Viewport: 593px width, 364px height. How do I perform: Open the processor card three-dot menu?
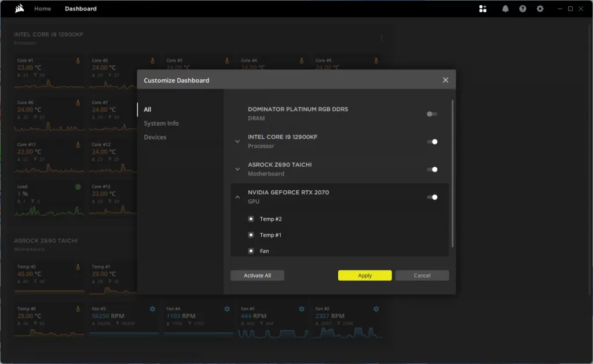point(381,38)
